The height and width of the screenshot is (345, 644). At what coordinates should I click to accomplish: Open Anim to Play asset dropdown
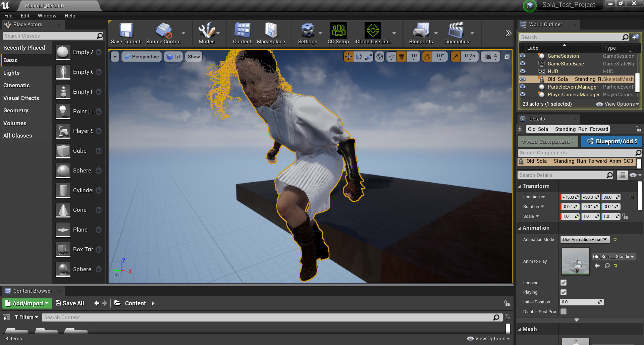tap(613, 257)
